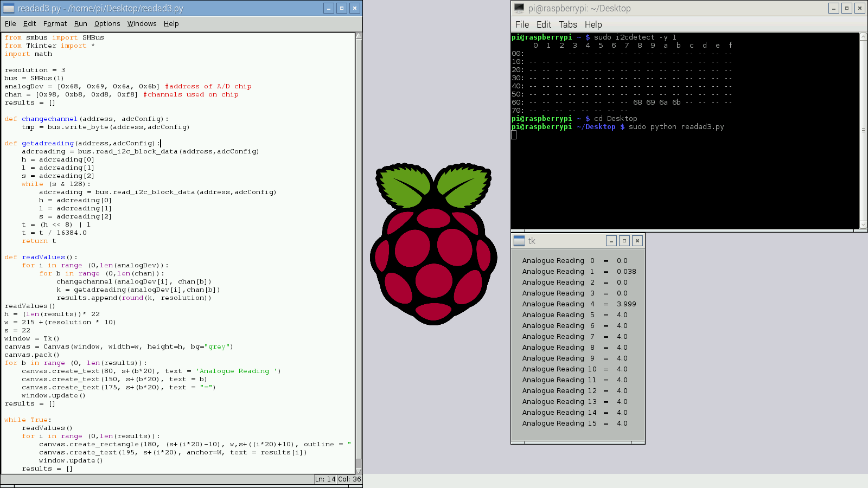Screen dimensions: 868x488
Task: Click the editor scrollbar down arrow
Action: [359, 471]
